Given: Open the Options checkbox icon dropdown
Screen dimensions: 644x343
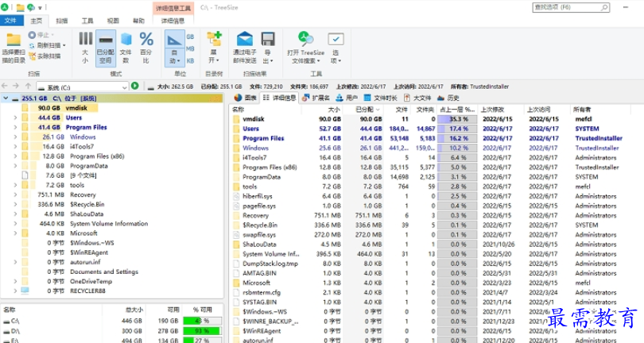Looking at the screenshot, I should tap(336, 48).
